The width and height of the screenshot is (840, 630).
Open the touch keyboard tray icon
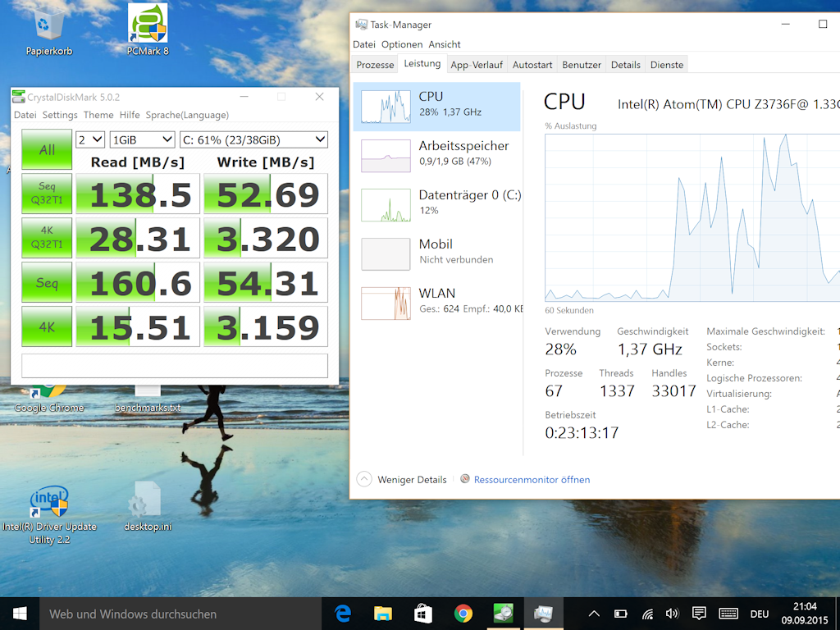coord(728,614)
